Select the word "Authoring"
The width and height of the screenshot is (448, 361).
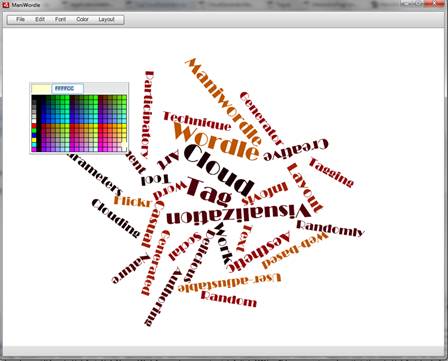(164, 297)
